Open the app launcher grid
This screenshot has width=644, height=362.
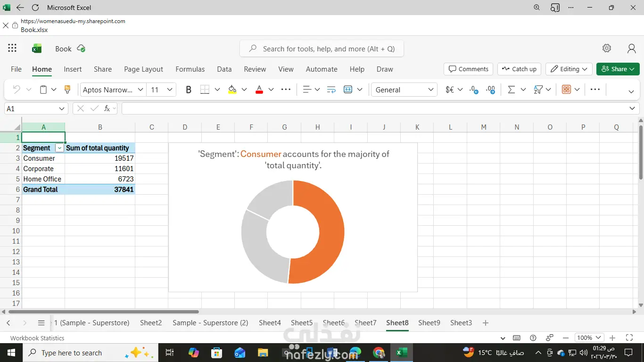(12, 48)
